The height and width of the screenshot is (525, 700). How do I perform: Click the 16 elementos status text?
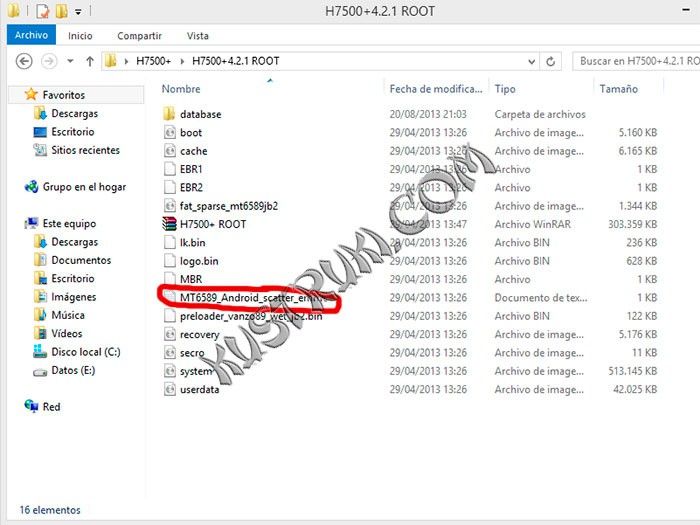click(50, 510)
